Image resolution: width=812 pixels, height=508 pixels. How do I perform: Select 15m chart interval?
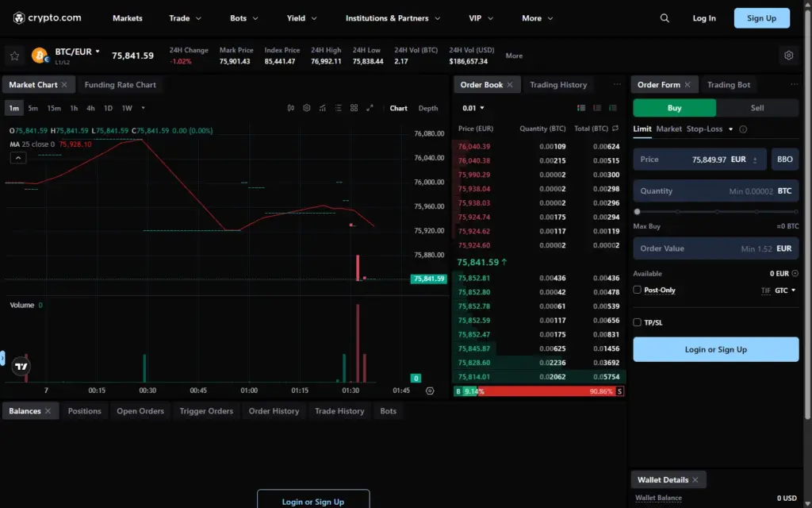click(54, 108)
